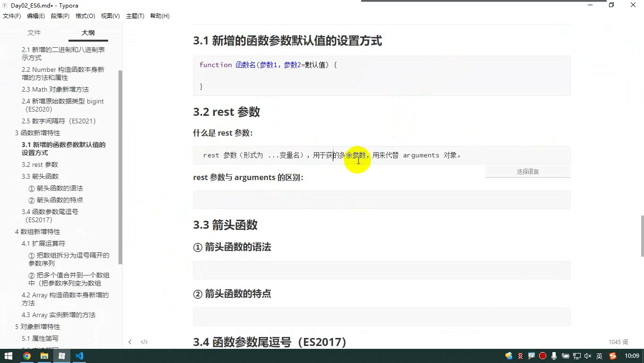Toggle source code mode icon

[144, 342]
